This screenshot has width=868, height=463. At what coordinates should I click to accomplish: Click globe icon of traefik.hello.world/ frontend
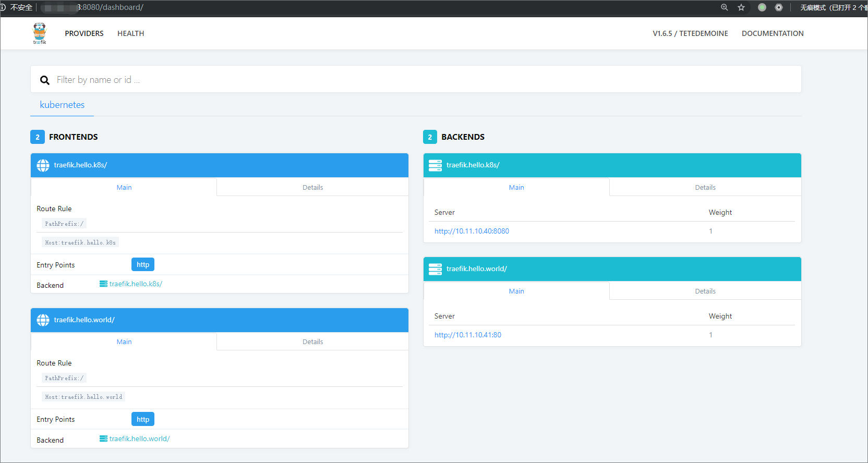[x=43, y=320]
